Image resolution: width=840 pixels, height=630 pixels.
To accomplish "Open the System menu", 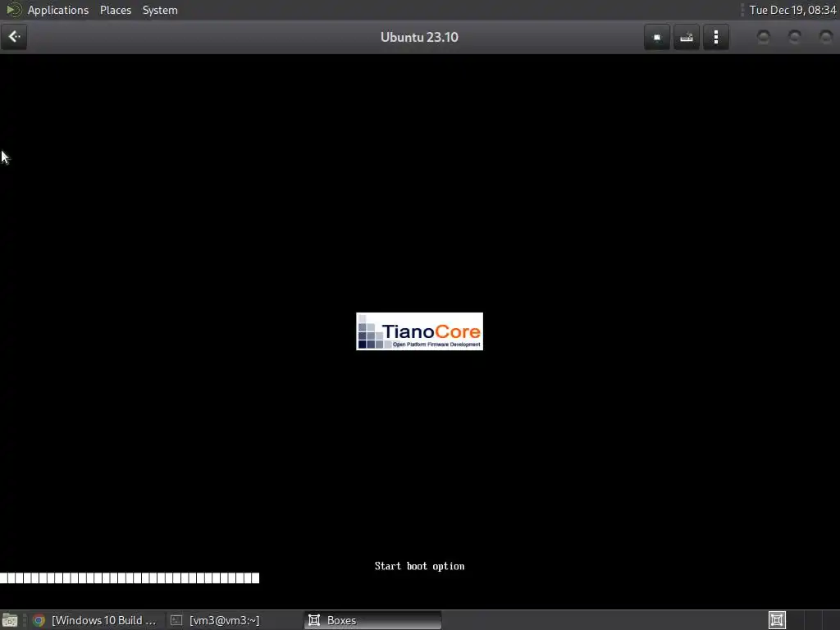I will pyautogui.click(x=160, y=10).
